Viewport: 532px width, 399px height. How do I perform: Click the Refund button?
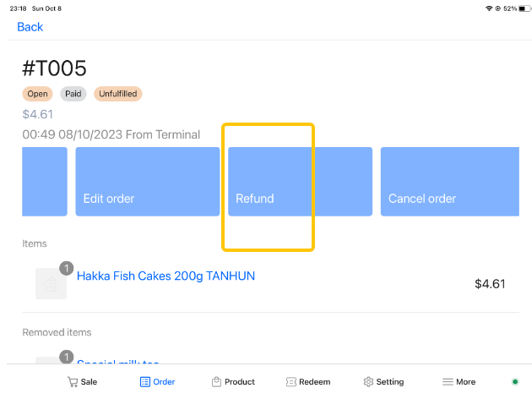click(301, 182)
